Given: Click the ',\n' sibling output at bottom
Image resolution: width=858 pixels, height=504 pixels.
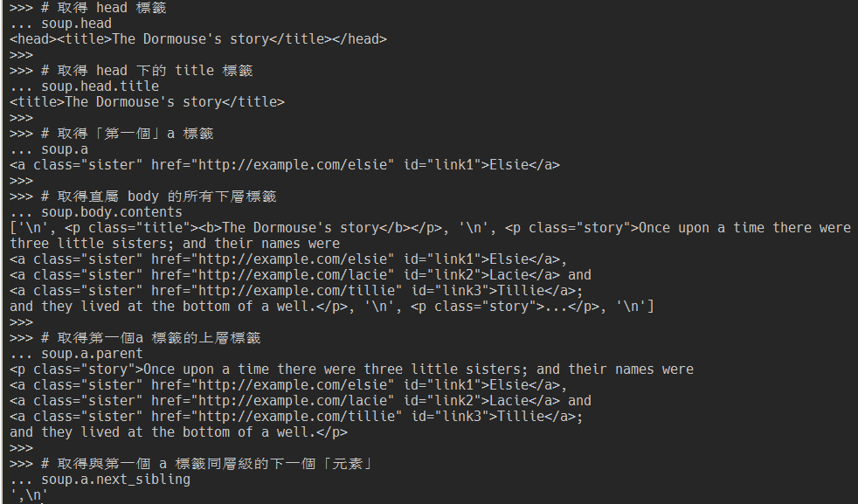Looking at the screenshot, I should (x=29, y=495).
